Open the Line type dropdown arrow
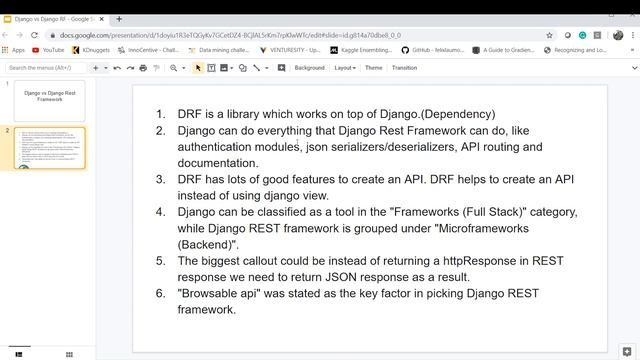This screenshot has width=640, height=360. pyautogui.click(x=267, y=68)
